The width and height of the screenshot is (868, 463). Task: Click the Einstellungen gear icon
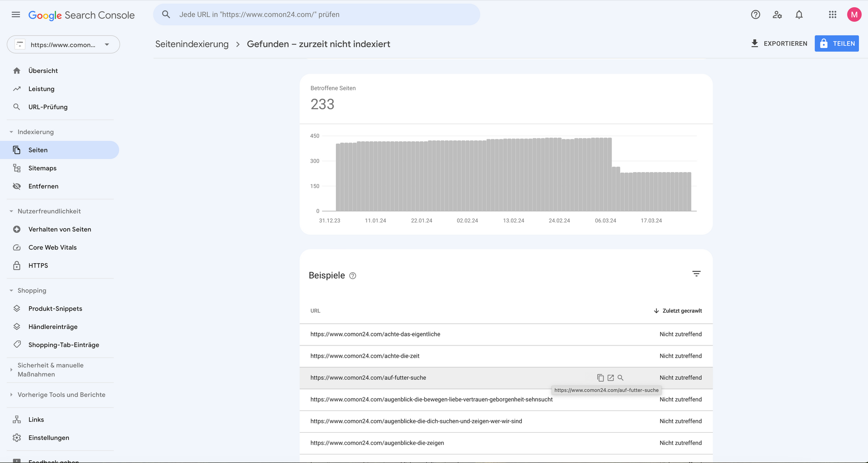tap(17, 438)
